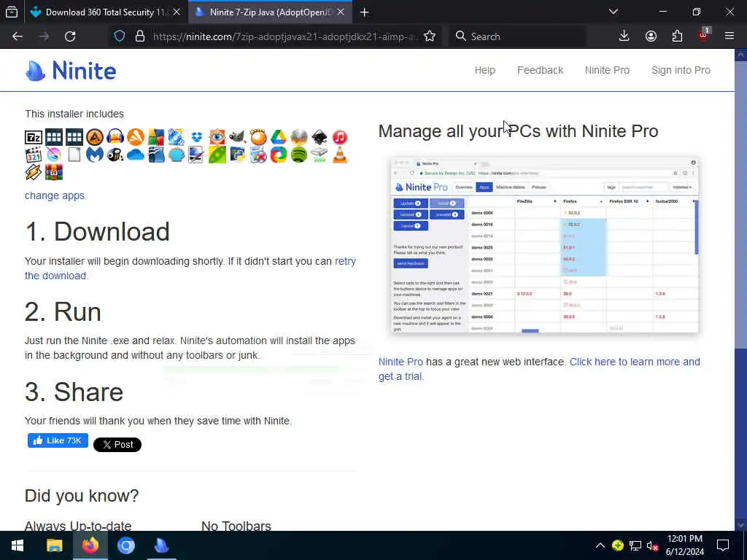
Task: Click the FastStone eye icon
Action: coord(217,138)
